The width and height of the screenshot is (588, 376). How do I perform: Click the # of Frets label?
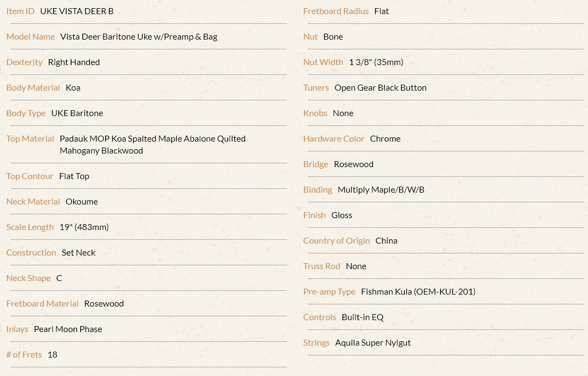[24, 355]
